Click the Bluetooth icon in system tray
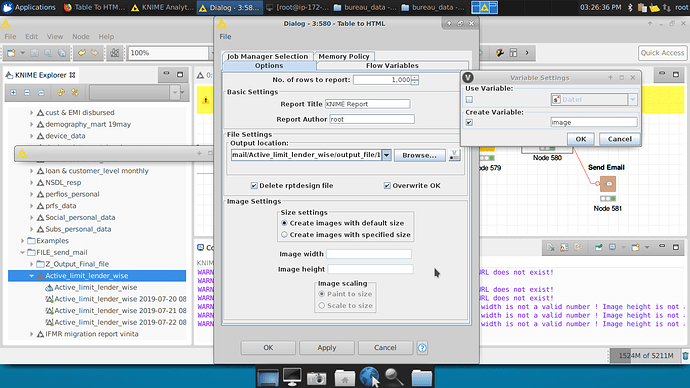 [x=630, y=7]
